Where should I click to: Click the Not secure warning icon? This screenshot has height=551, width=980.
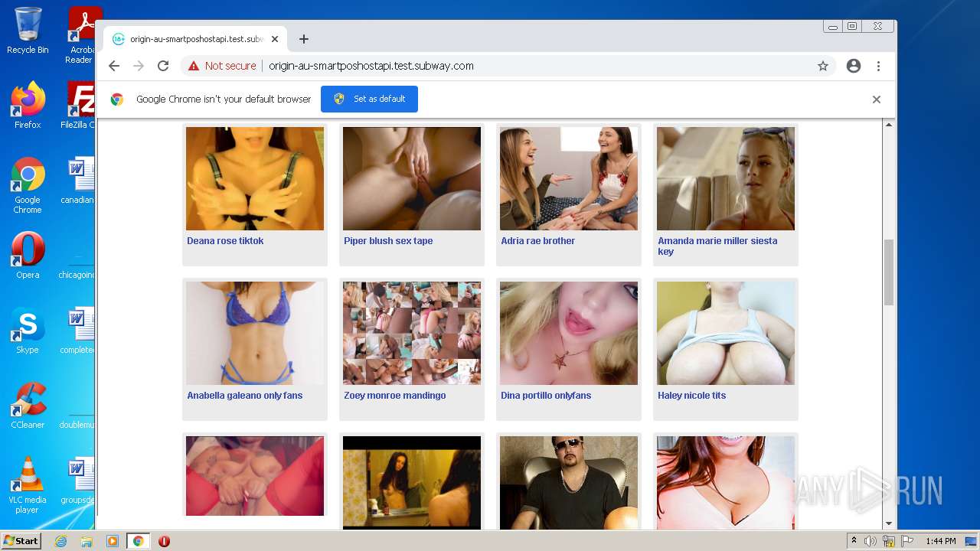pyautogui.click(x=194, y=66)
